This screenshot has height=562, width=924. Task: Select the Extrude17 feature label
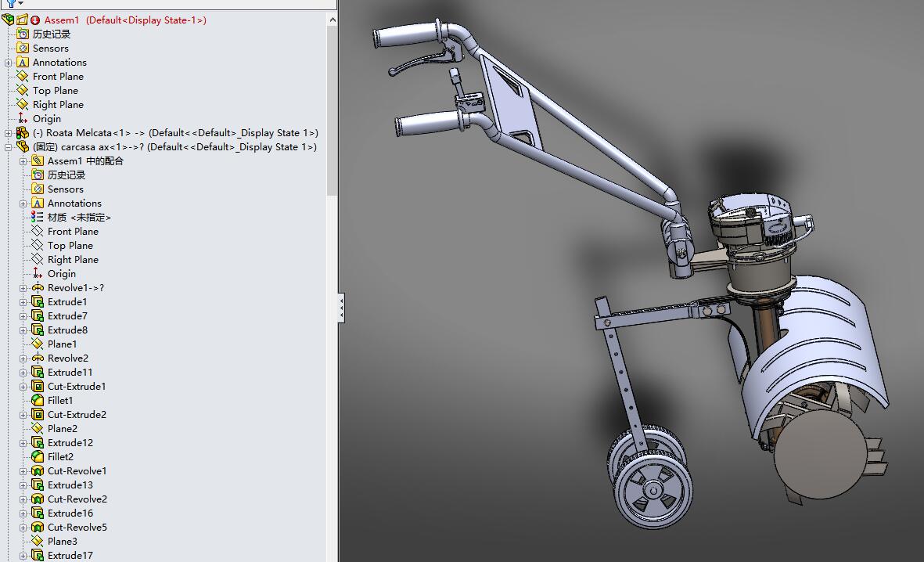(x=70, y=556)
